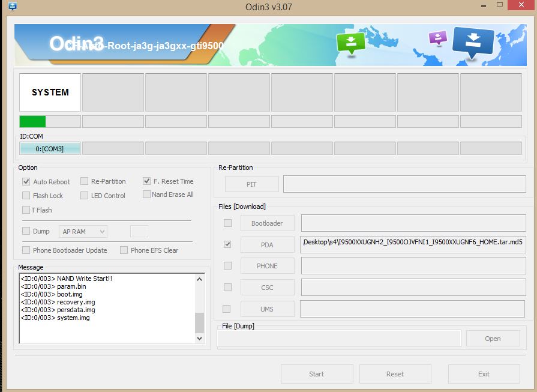537x392 pixels.
Task: Click the UMS file button
Action: click(x=268, y=309)
